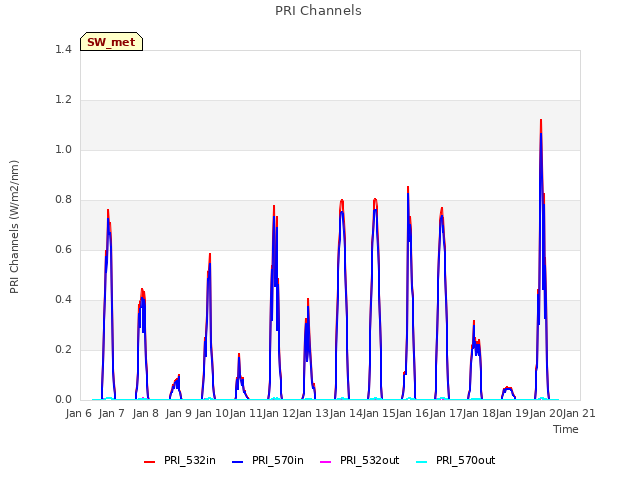640x480 pixels.
Task: Click the Jan 9 x-axis tick label
Action: tap(179, 413)
